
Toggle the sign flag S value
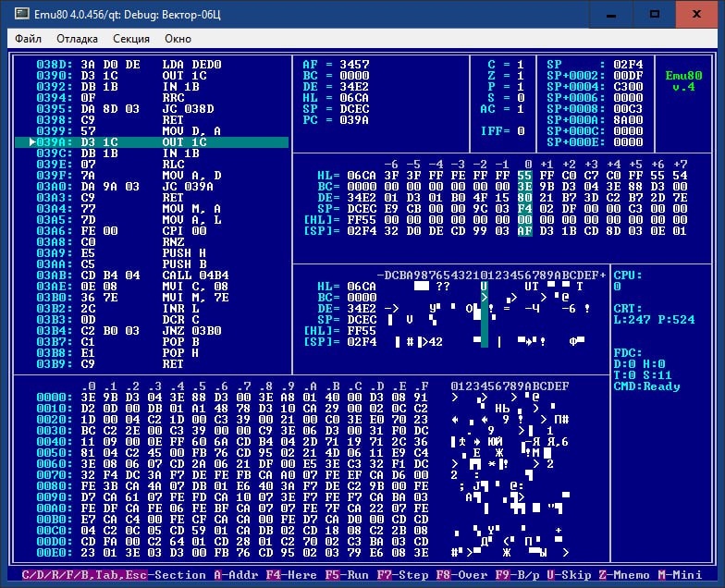coord(520,97)
